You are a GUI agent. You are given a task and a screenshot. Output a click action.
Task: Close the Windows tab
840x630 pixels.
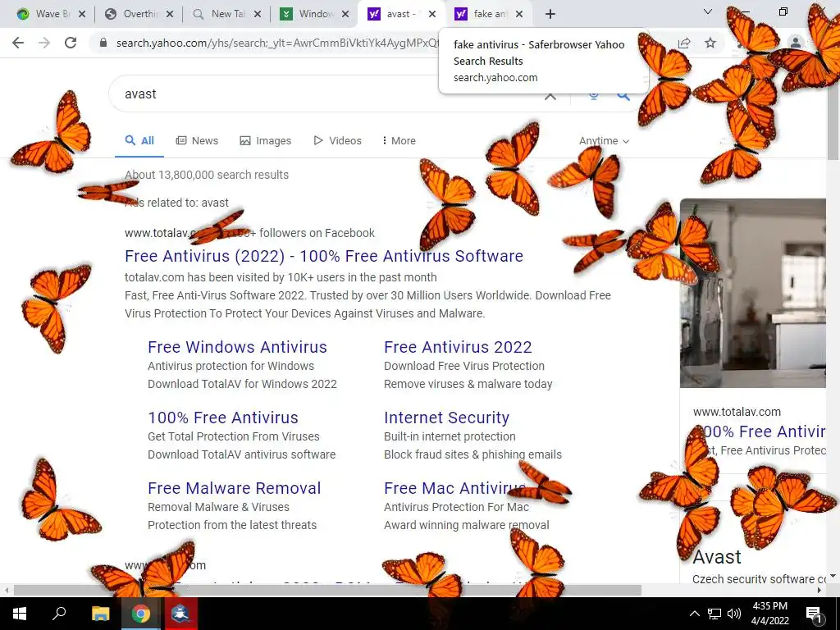coord(345,14)
